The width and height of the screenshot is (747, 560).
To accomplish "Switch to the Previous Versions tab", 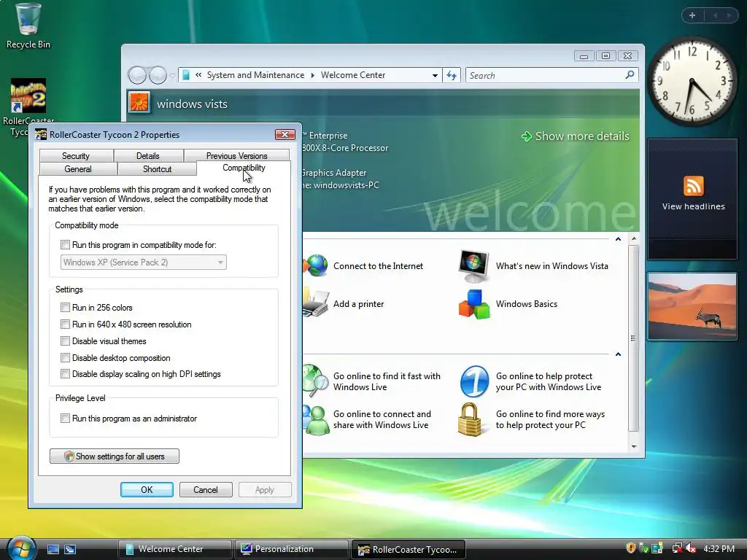I will (x=237, y=156).
